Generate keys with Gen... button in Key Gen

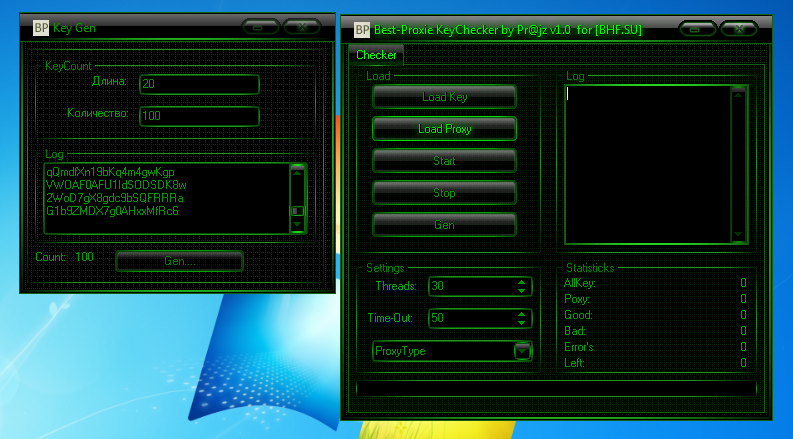180,261
